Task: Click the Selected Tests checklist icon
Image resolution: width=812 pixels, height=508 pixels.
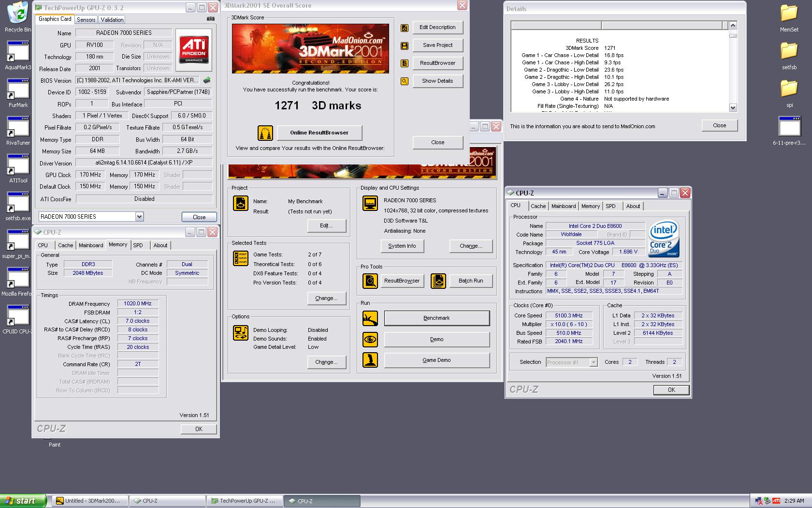Action: tap(241, 258)
